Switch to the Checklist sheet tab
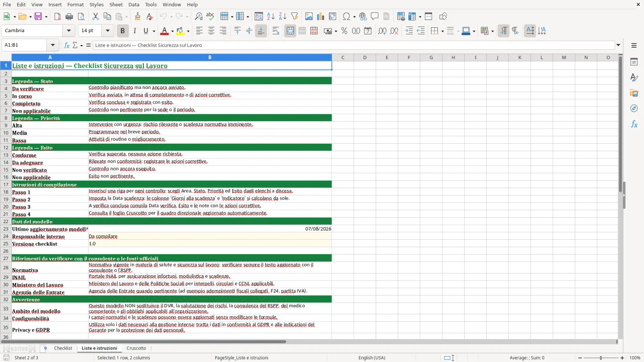 tap(63, 348)
